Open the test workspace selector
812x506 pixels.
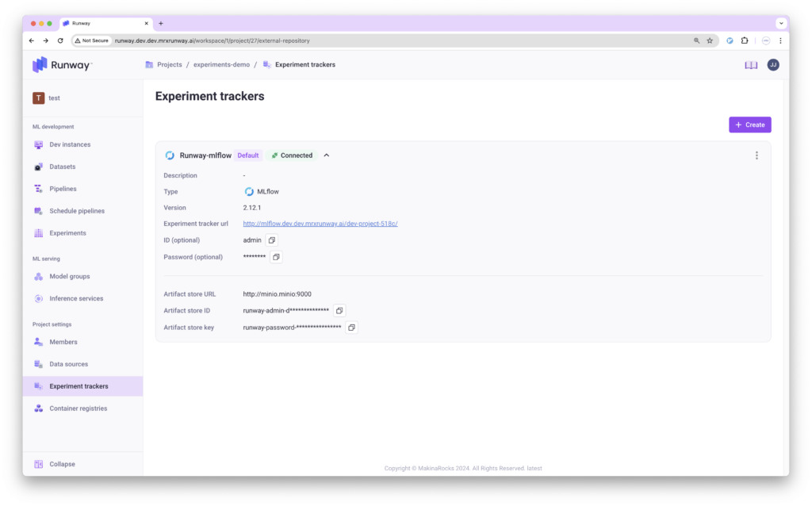[x=47, y=98]
